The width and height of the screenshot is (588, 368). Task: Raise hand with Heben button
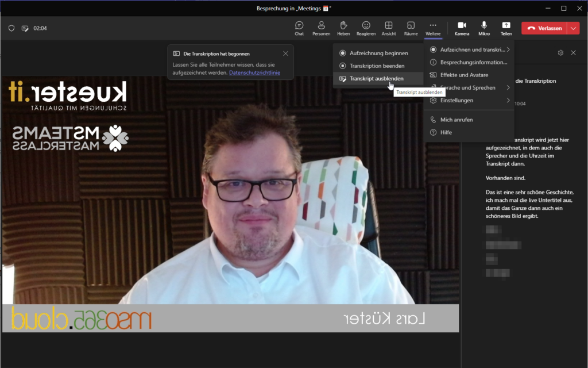[343, 28]
